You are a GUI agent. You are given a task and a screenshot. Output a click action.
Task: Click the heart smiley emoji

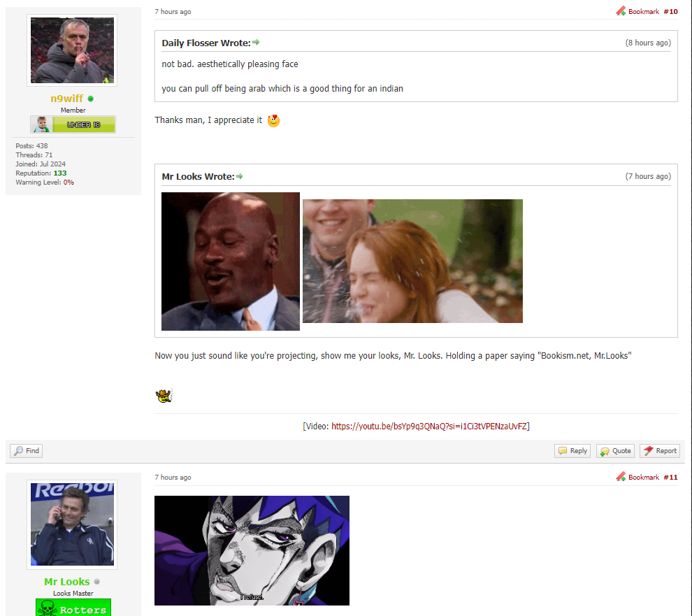[x=273, y=120]
